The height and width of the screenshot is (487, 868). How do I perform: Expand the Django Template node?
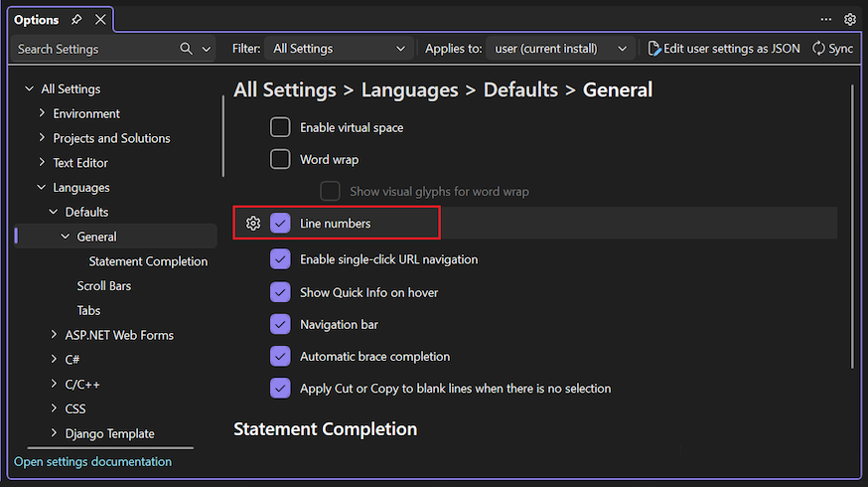click(x=54, y=433)
